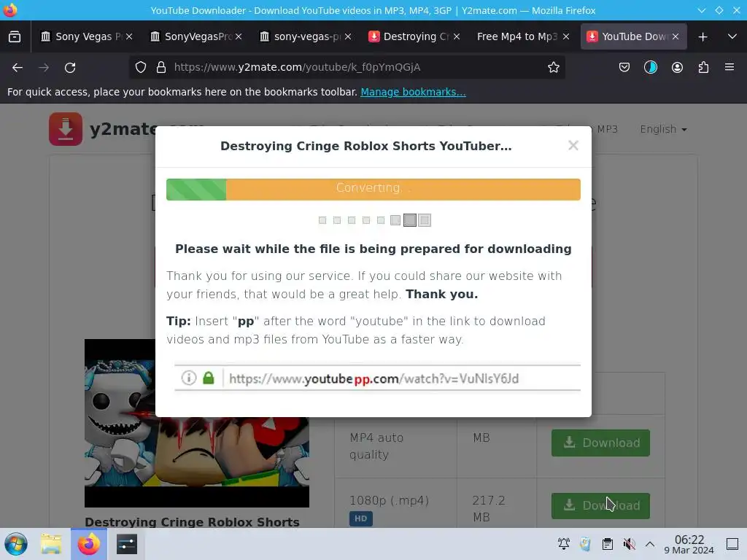The image size is (747, 560).
Task: Open the English language dropdown
Action: [x=663, y=130]
